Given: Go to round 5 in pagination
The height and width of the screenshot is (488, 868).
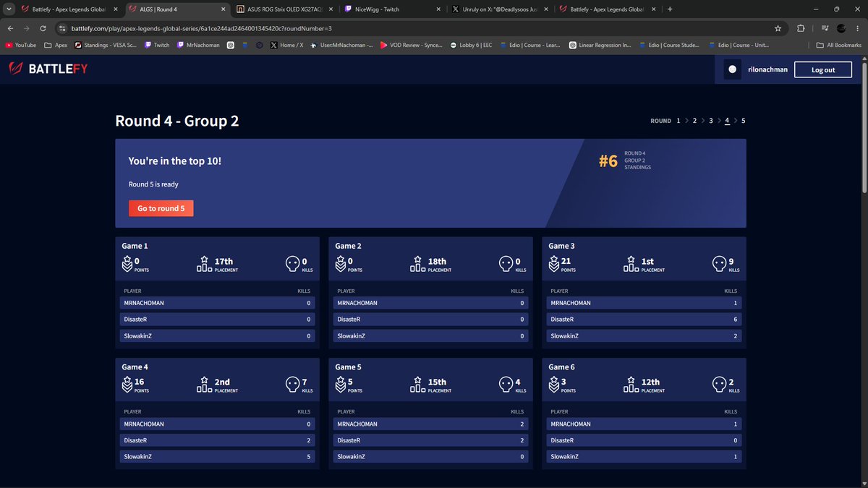Looking at the screenshot, I should [x=743, y=121].
